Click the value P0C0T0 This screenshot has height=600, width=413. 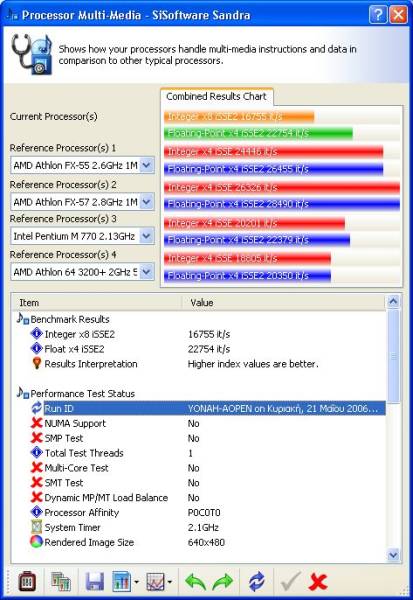pyautogui.click(x=204, y=512)
